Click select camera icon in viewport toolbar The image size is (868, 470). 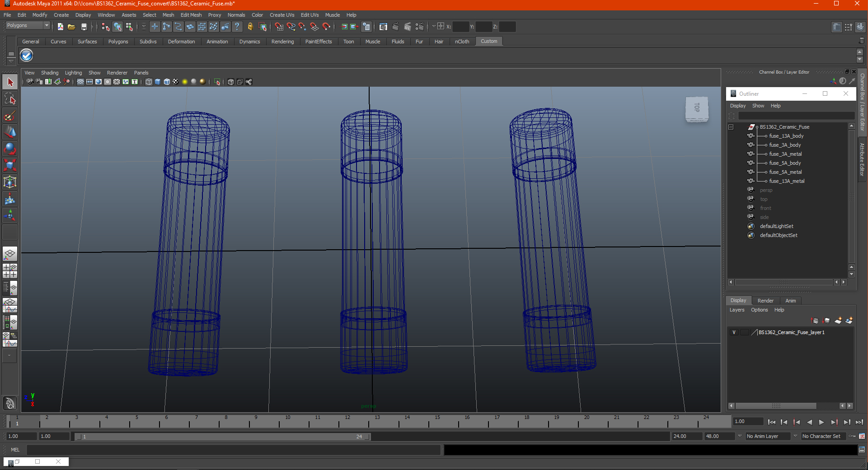(x=30, y=82)
